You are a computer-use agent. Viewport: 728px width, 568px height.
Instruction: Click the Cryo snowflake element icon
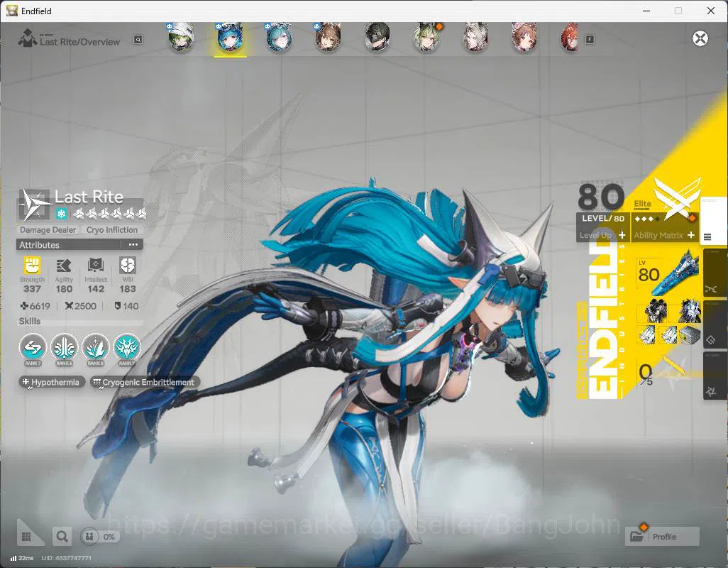(62, 214)
